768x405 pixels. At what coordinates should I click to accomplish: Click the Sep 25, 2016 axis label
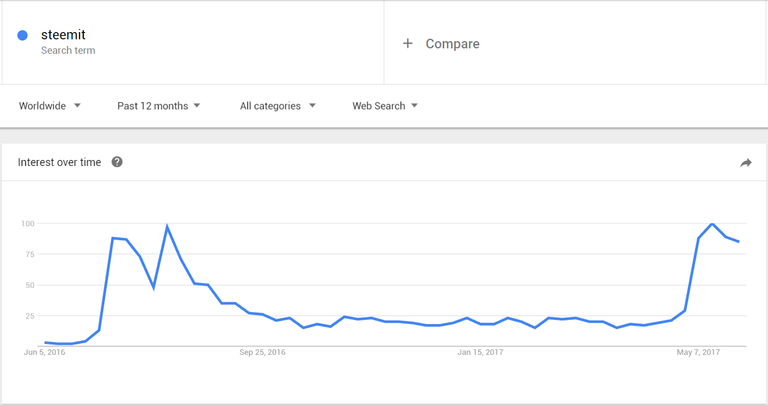coord(263,352)
